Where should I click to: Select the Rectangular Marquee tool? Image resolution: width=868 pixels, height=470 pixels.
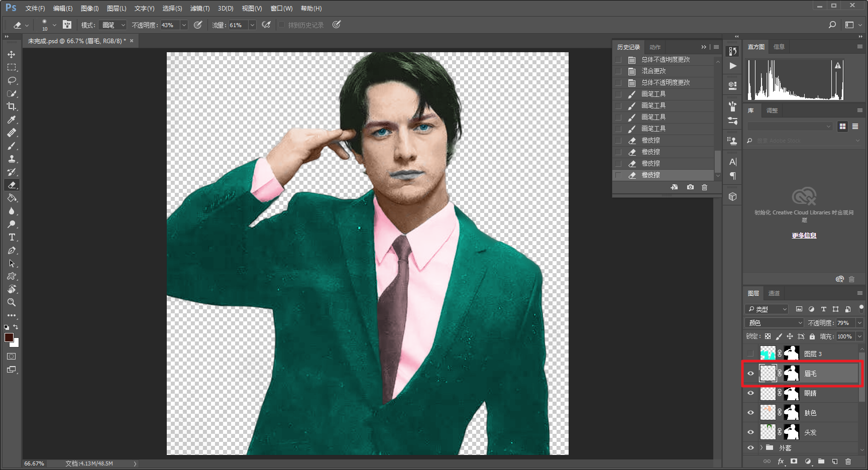coord(12,67)
